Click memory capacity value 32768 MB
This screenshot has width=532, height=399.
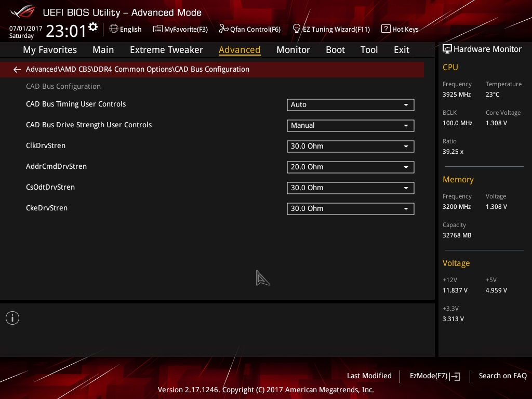click(x=457, y=235)
